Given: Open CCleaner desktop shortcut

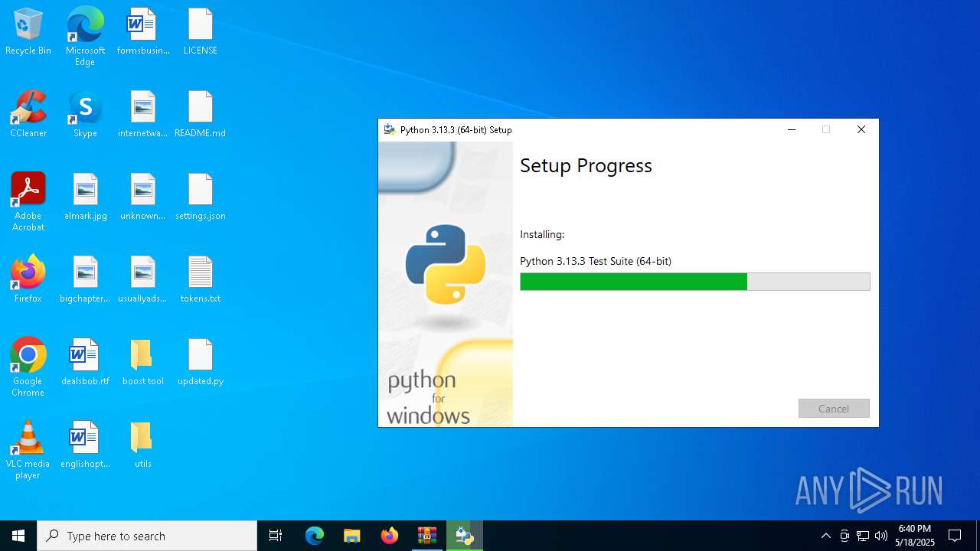Looking at the screenshot, I should (x=28, y=115).
